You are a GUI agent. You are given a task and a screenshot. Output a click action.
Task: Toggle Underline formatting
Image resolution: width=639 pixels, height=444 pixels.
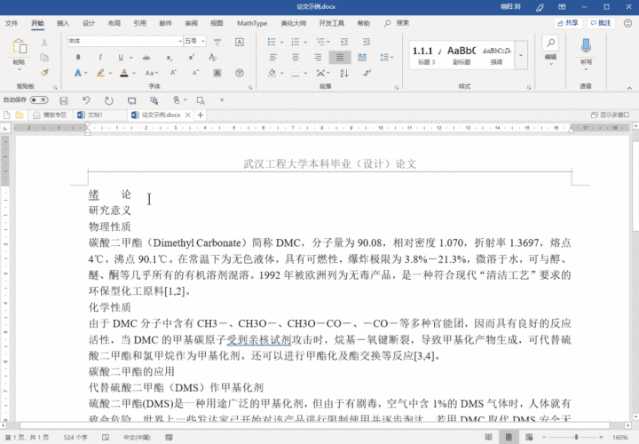(x=121, y=57)
